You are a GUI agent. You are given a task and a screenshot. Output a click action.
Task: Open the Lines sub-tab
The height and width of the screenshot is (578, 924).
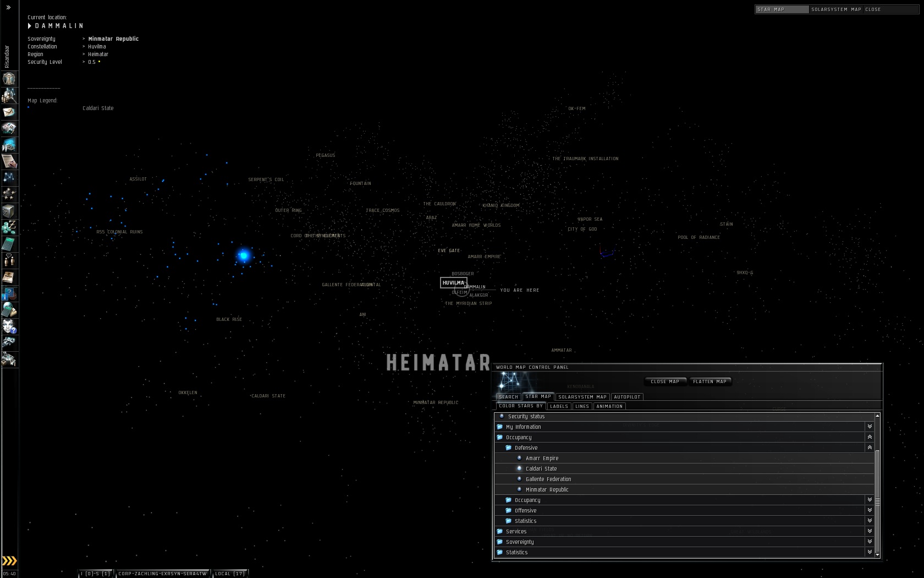[x=582, y=406]
